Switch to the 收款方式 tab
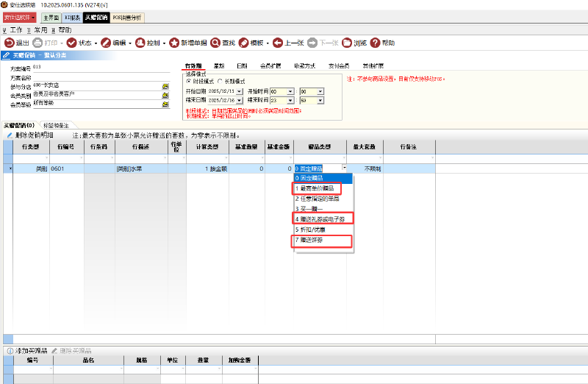Screen dimensions: 588x384 [x=304, y=65]
